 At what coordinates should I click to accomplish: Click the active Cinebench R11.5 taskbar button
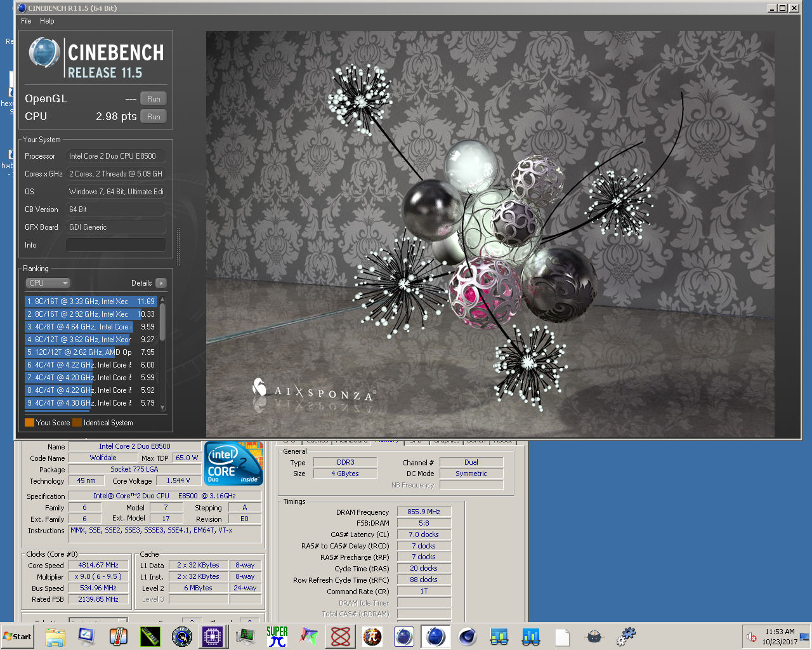click(436, 637)
